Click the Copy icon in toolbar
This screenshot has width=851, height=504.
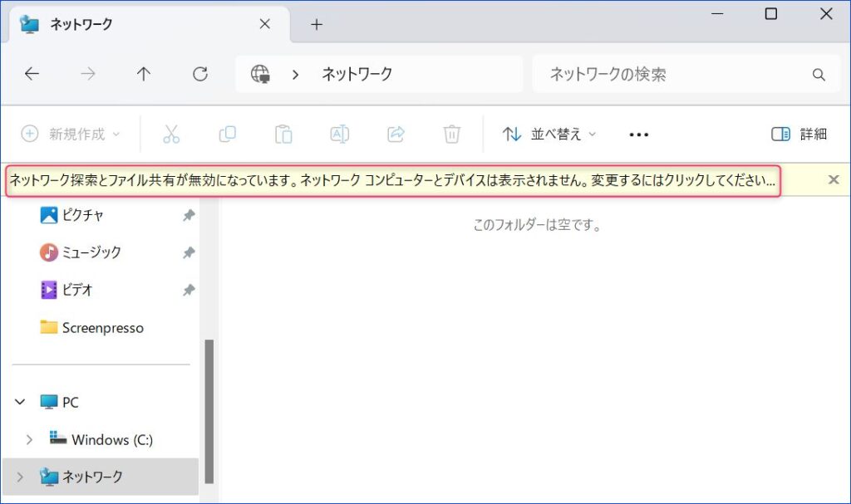tap(227, 134)
